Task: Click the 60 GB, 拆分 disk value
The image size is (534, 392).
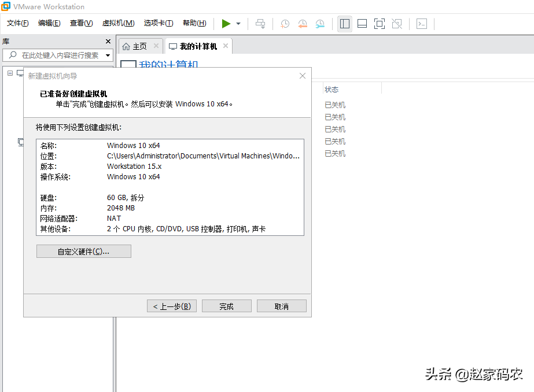Action: 126,198
